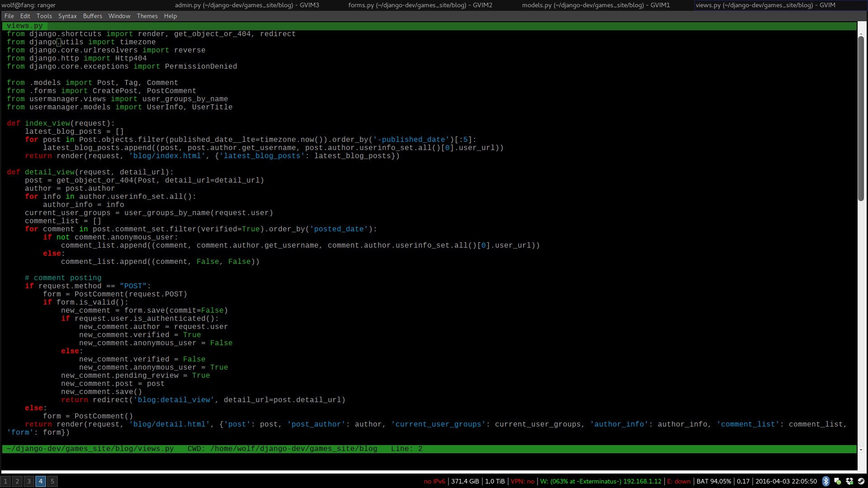Click 'new_comment.pending_review = True' line
Screen dimensions: 868x488
(135, 375)
